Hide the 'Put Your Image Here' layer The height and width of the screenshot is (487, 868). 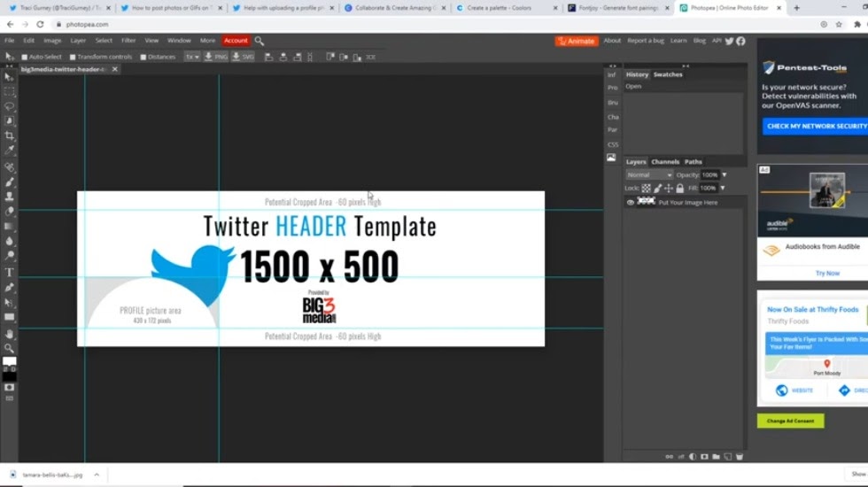tap(630, 203)
